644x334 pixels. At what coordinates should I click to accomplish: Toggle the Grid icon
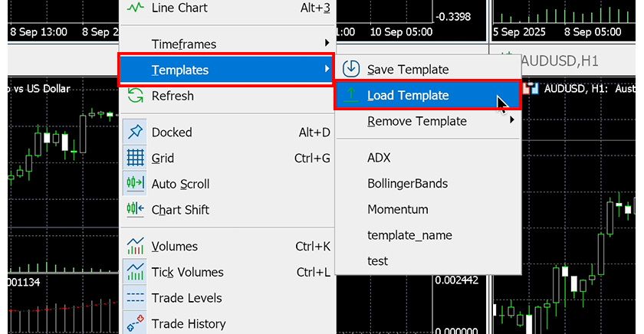136,159
